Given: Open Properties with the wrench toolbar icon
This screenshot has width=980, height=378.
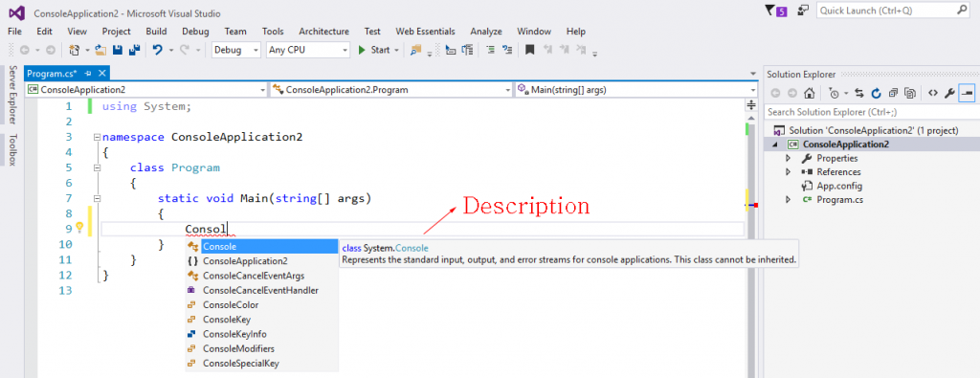Looking at the screenshot, I should (x=949, y=93).
